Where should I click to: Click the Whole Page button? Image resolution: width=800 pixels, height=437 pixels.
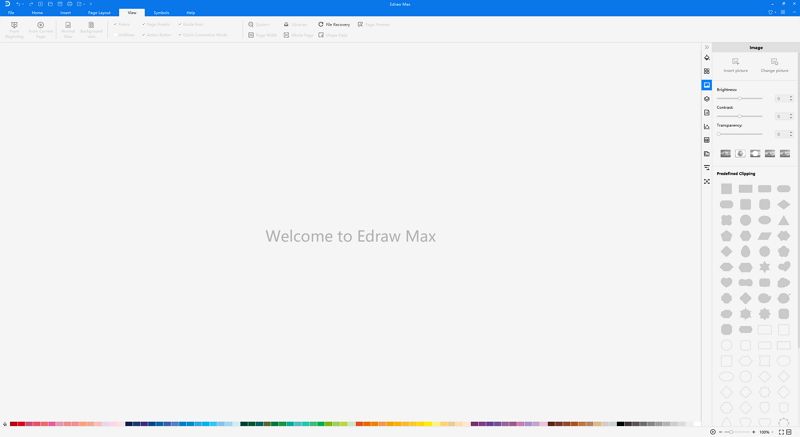pos(298,35)
